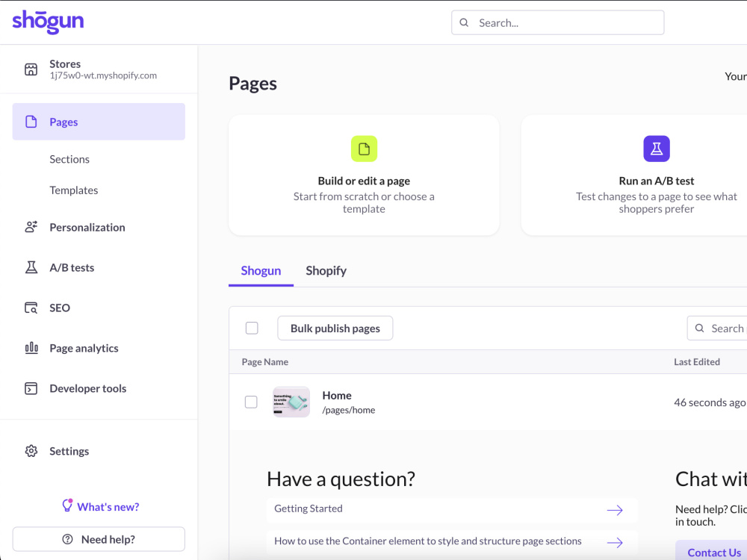Open Settings from the sidebar
Viewport: 747px width, 560px height.
(69, 452)
